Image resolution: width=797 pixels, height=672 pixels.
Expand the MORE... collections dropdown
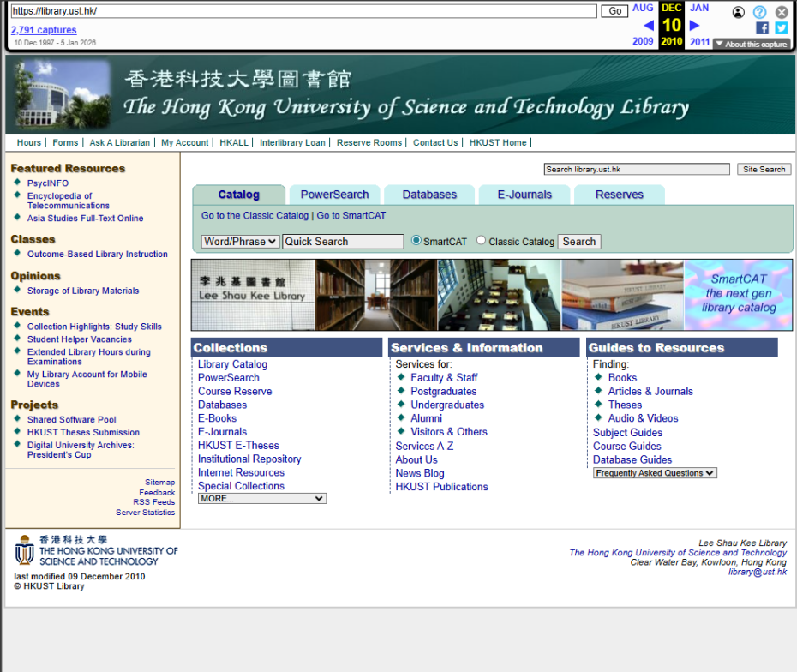pyautogui.click(x=261, y=499)
